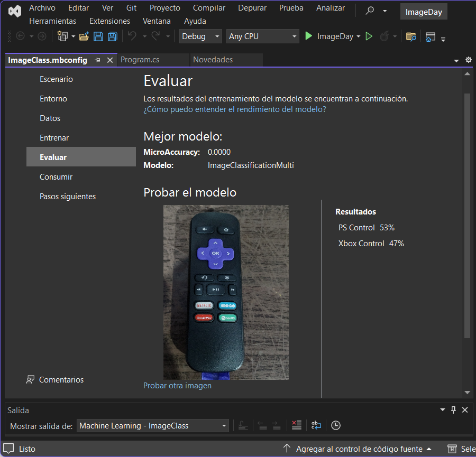Click the vertical scrollbar in Evaluar page
Screen dimensions: 476x457
[x=467, y=216]
